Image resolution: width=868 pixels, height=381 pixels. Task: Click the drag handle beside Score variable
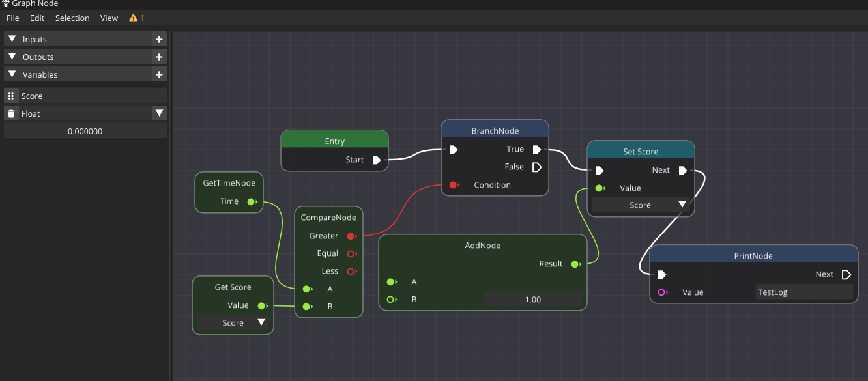(11, 96)
